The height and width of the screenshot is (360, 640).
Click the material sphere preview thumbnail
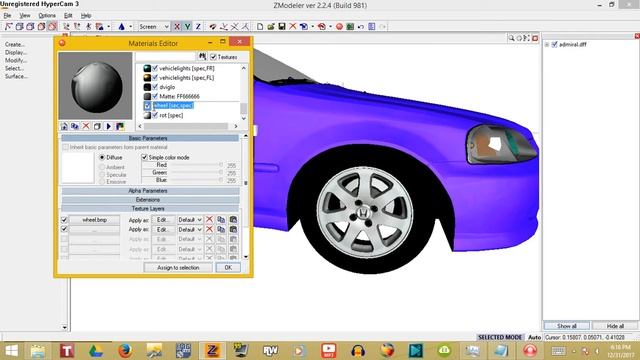(x=96, y=85)
